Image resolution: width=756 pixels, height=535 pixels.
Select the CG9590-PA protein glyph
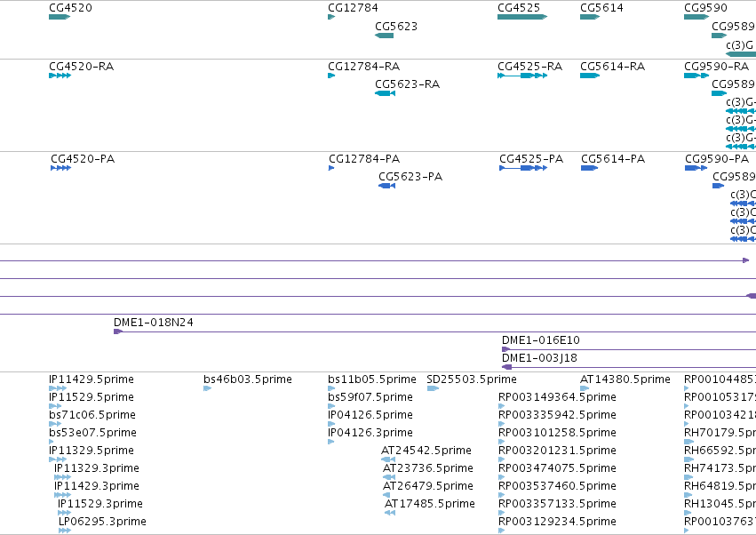[696, 168]
